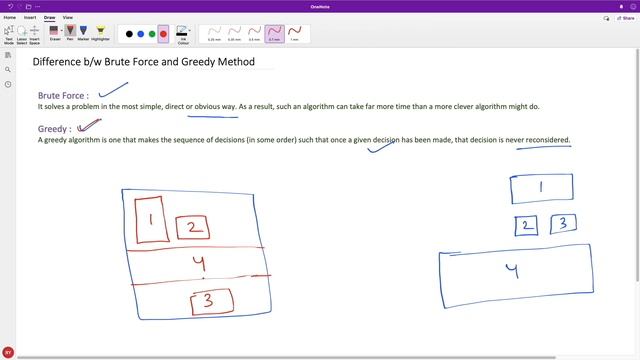
Task: Open the View tab
Action: 68,18
